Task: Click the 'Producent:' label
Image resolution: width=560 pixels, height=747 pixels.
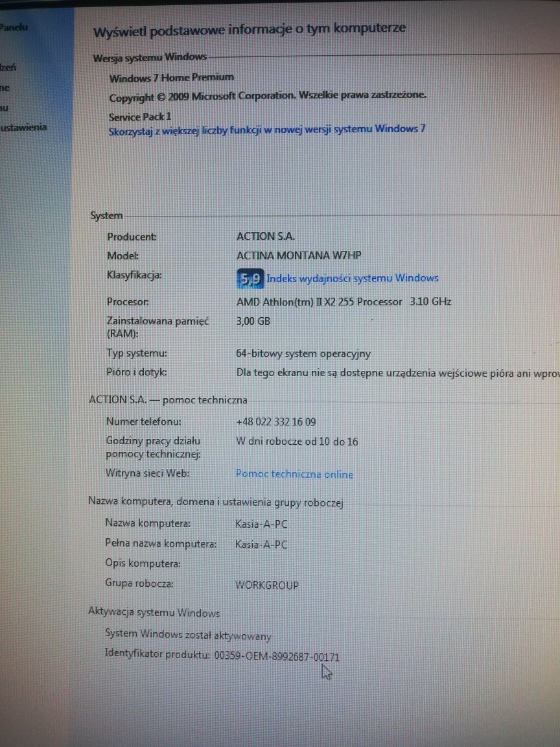Action: coord(132,237)
